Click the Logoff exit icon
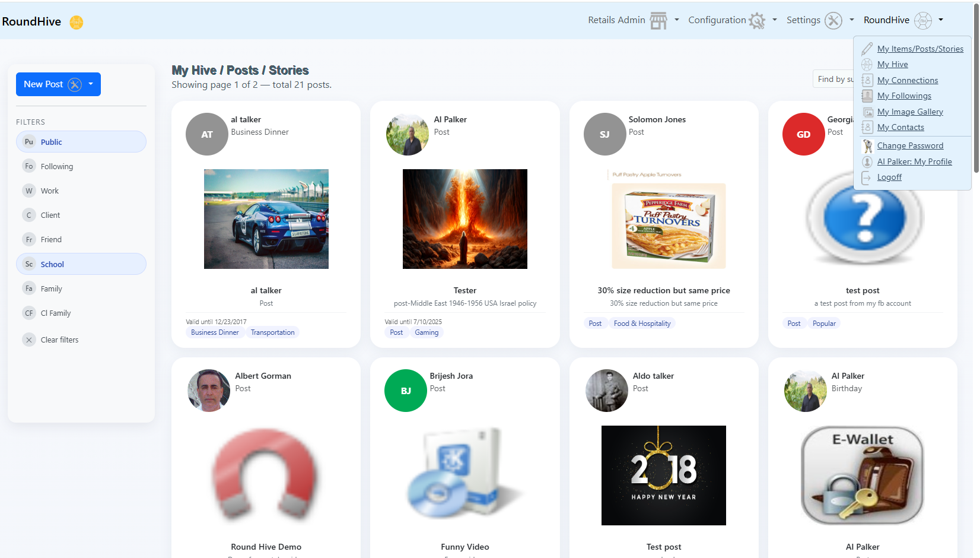This screenshot has width=980, height=558. coord(867,177)
